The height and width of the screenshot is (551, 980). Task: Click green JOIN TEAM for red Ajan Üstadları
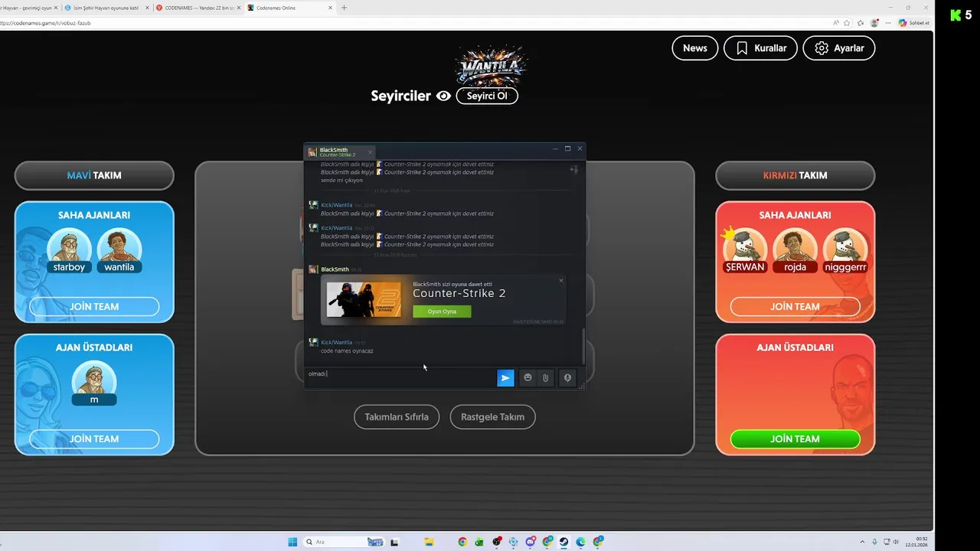tap(795, 439)
